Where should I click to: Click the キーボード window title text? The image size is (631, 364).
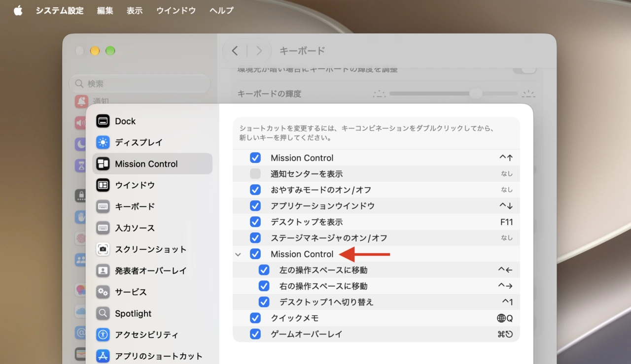tap(302, 51)
